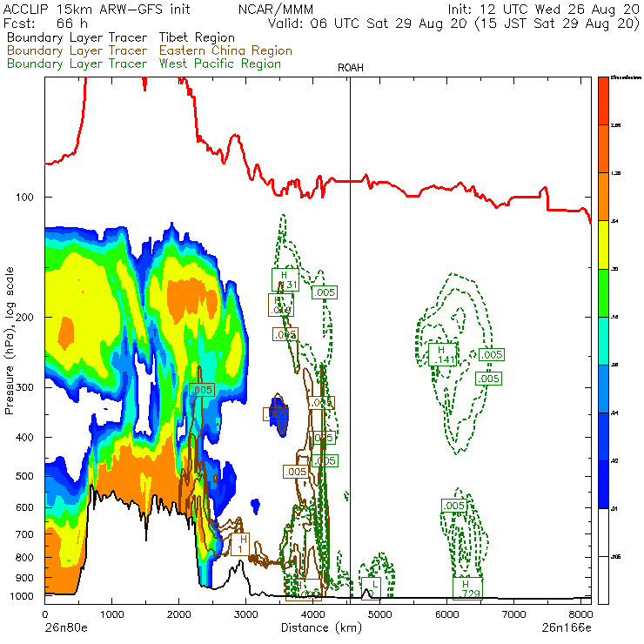Click the green .005 label near 600 hPa
This screenshot has width=644, height=644.
point(454,506)
